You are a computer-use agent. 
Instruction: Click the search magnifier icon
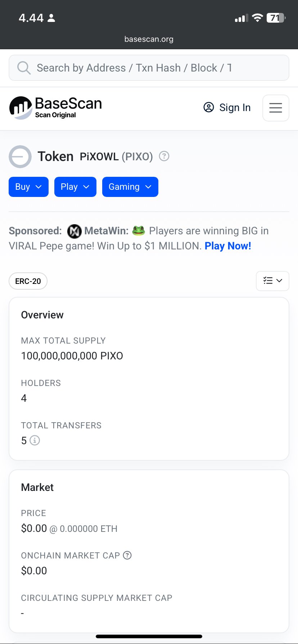[x=24, y=68]
